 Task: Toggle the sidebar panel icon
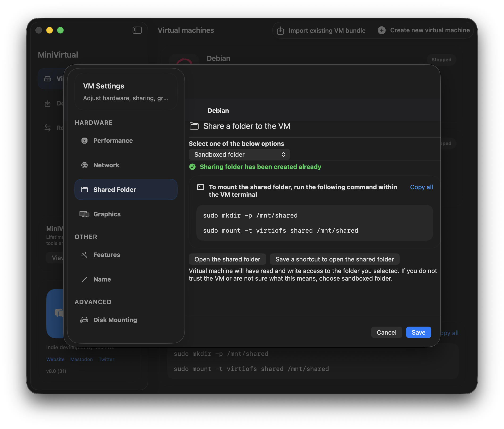[137, 30]
